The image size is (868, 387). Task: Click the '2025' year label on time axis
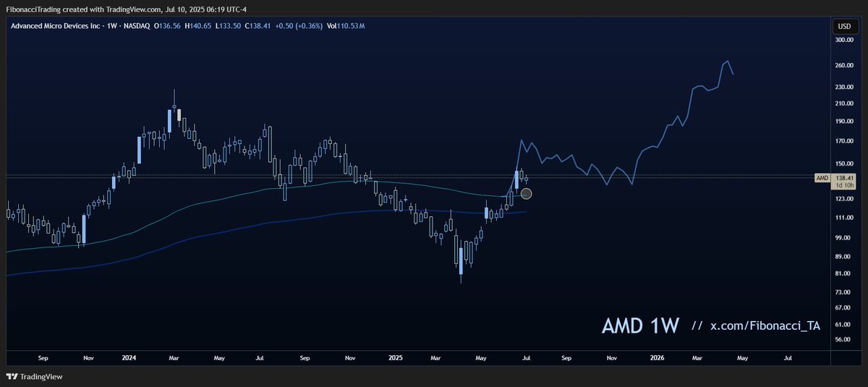[x=394, y=357]
